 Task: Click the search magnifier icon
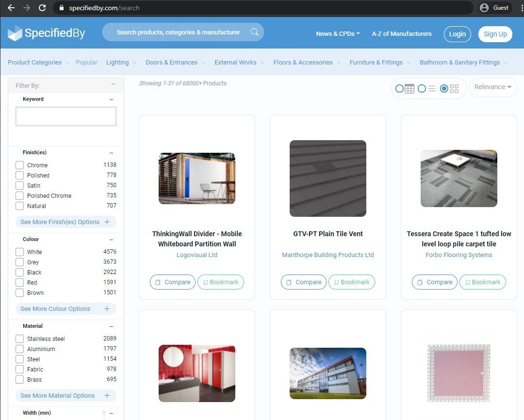click(x=254, y=31)
